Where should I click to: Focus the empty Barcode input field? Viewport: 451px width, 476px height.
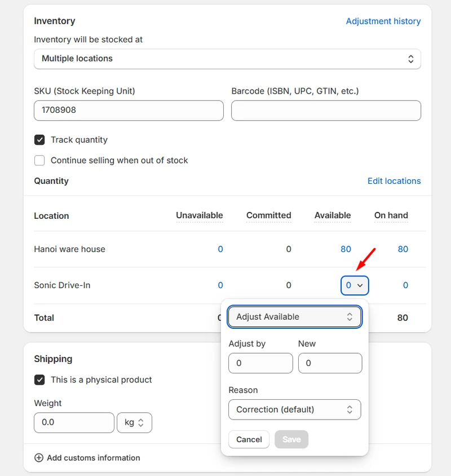pos(326,111)
